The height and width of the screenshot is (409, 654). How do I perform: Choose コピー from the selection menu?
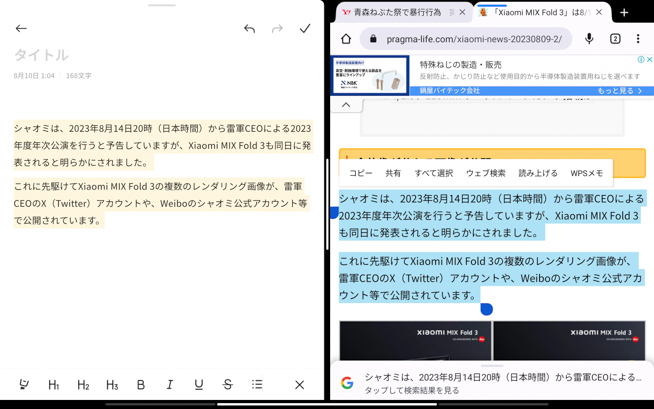pos(360,173)
